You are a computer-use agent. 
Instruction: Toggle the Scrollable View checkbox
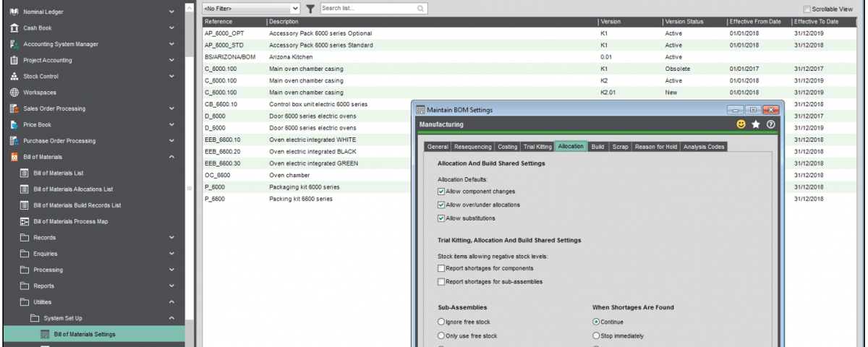(x=807, y=9)
